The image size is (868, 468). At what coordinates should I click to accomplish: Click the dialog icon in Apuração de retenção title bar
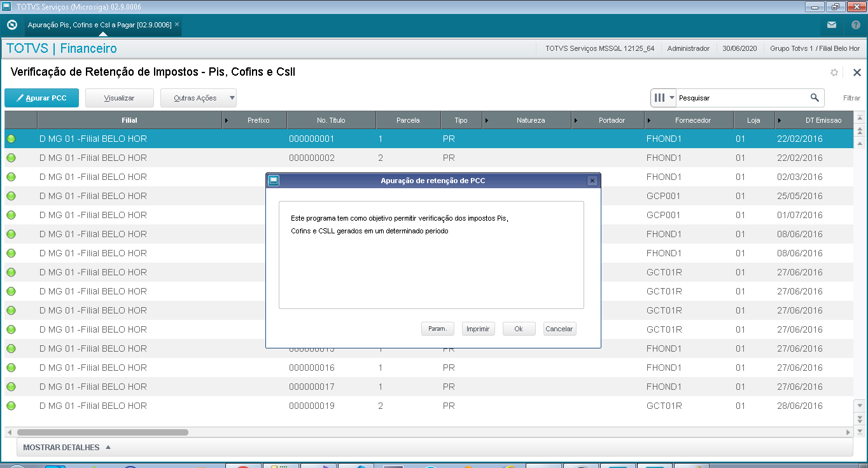click(x=274, y=181)
